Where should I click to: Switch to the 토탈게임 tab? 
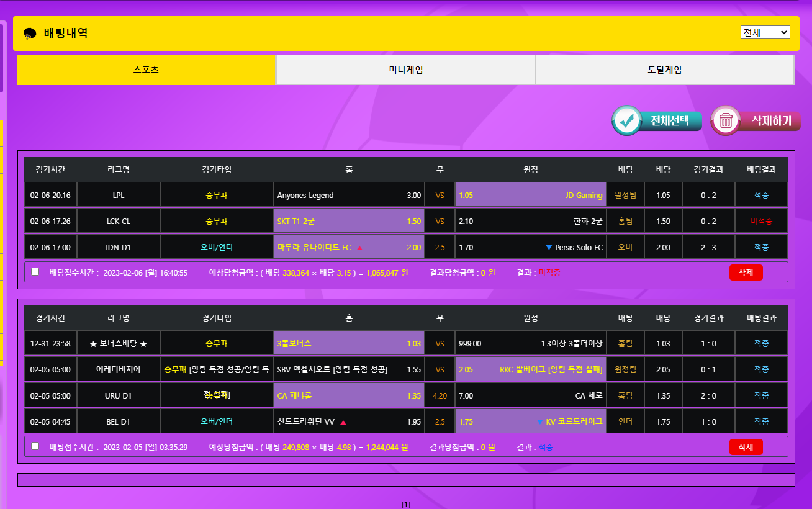click(664, 70)
